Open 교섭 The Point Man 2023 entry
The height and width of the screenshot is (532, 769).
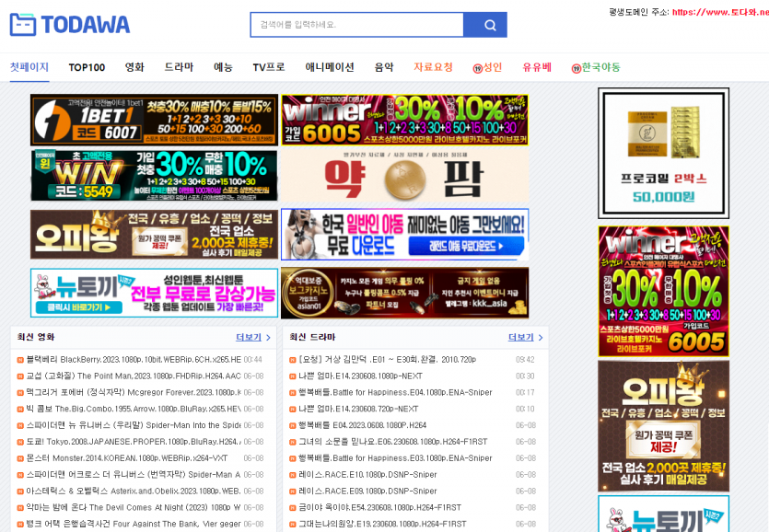point(134,376)
